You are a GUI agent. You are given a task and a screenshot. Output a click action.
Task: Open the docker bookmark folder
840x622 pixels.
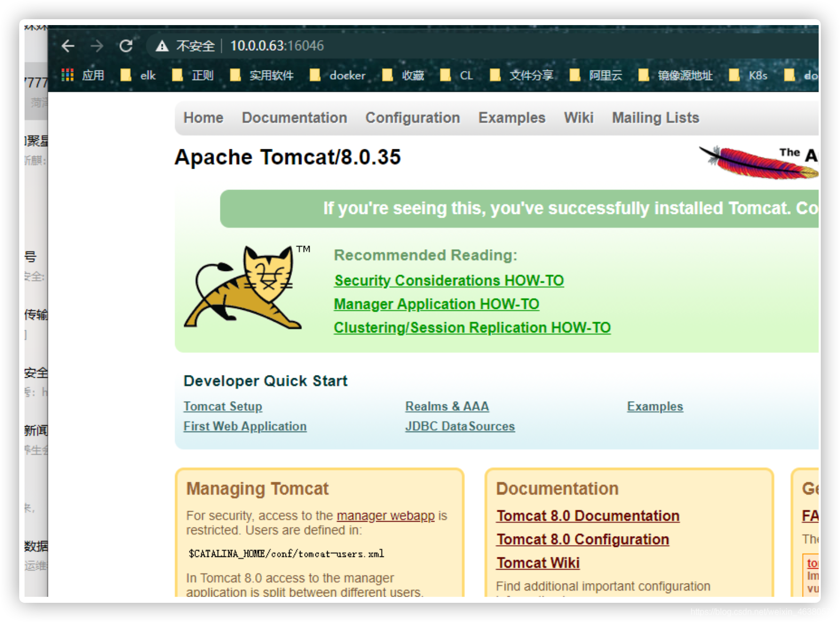(x=338, y=75)
